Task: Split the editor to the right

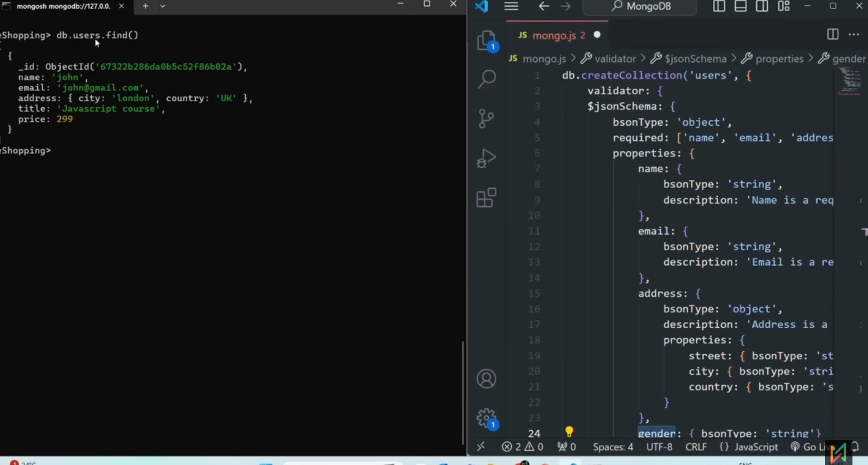Action: 833,34
